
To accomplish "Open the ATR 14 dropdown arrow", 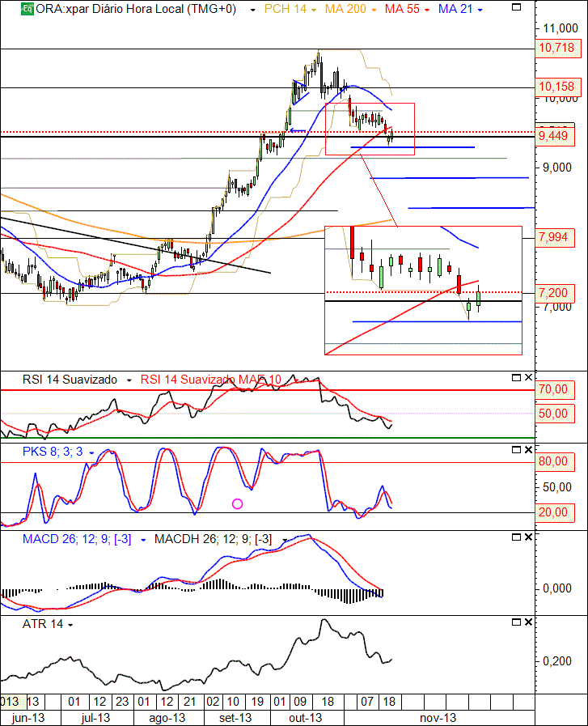I will tap(70, 625).
